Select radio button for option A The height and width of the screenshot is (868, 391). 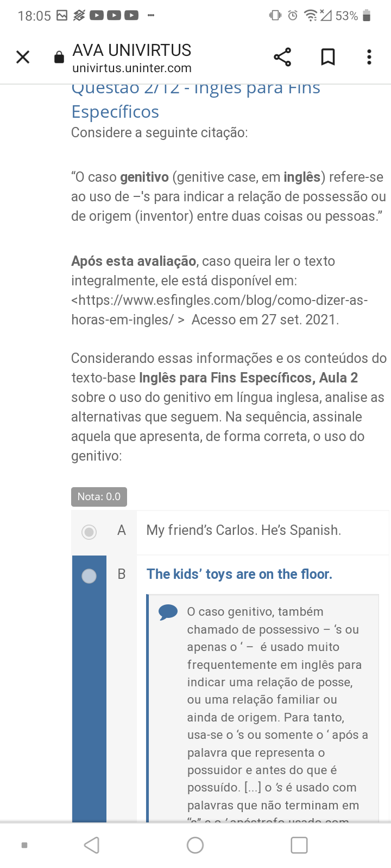(x=89, y=532)
